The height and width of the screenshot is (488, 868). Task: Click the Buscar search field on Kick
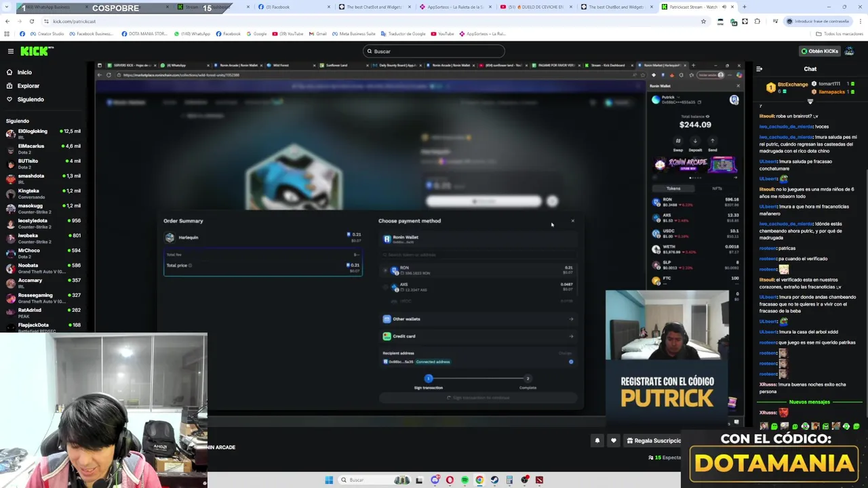(434, 51)
